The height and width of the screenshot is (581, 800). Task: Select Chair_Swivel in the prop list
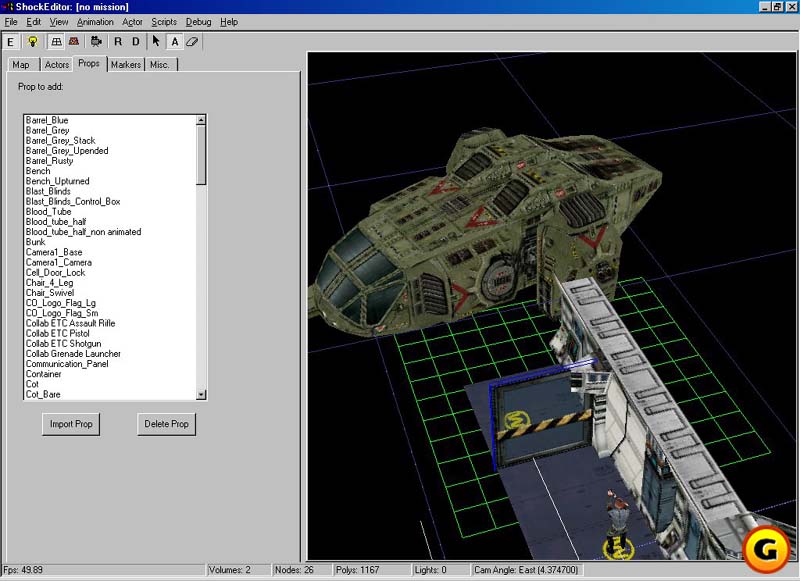(x=50, y=293)
